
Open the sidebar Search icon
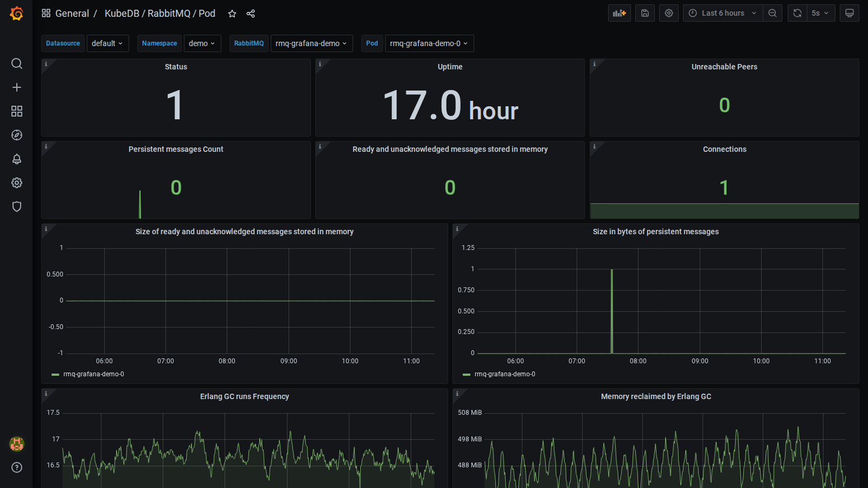coord(17,63)
